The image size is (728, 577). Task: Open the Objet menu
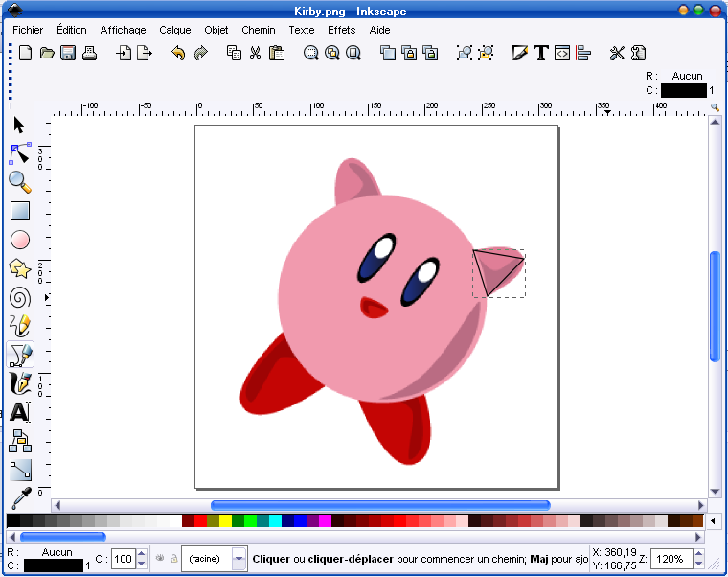pyautogui.click(x=216, y=30)
